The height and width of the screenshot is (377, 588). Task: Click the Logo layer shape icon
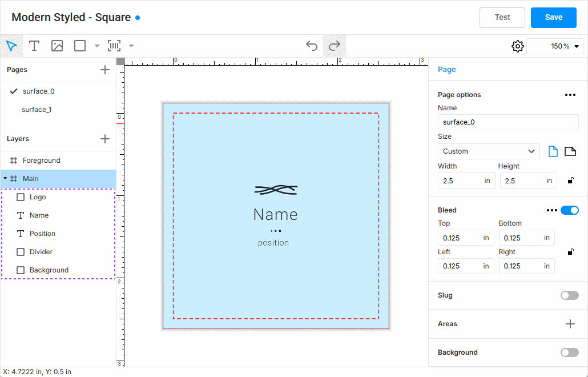(x=21, y=197)
